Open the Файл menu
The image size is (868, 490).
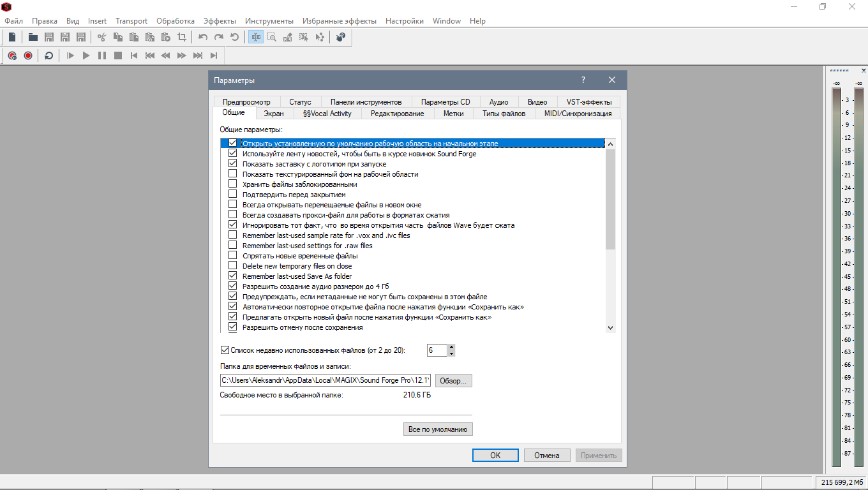13,21
